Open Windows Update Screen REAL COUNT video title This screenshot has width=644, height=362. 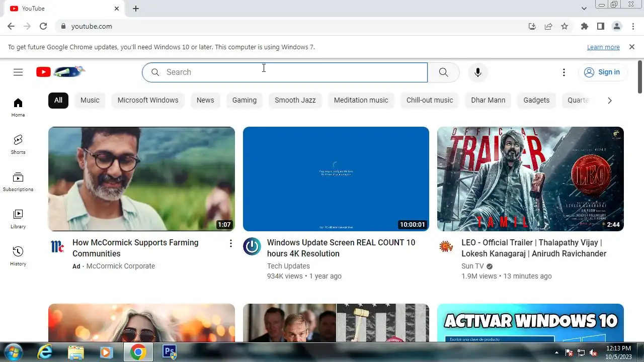pos(341,248)
